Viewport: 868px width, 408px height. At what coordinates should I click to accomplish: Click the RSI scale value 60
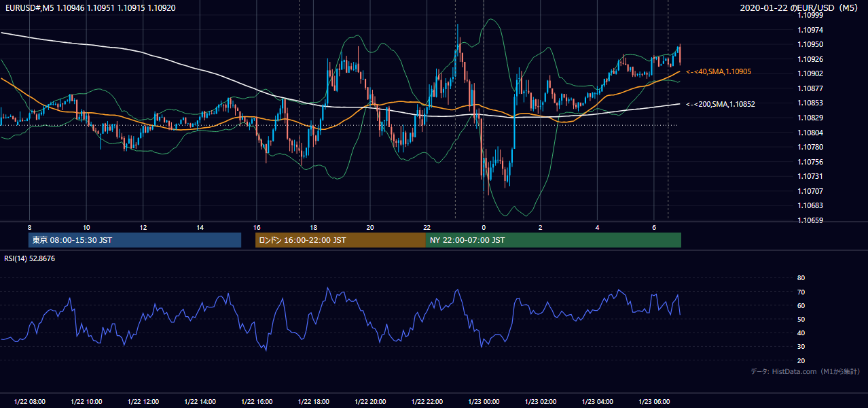tap(801, 305)
